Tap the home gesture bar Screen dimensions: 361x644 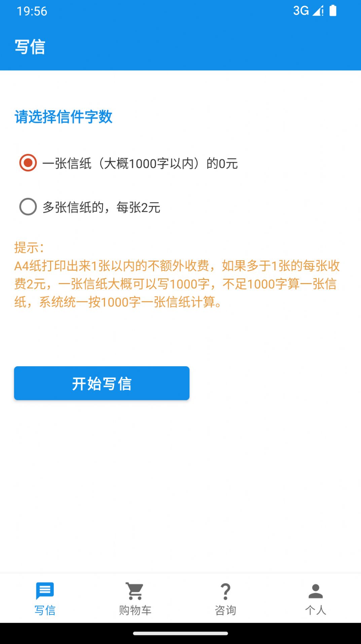coord(180,633)
